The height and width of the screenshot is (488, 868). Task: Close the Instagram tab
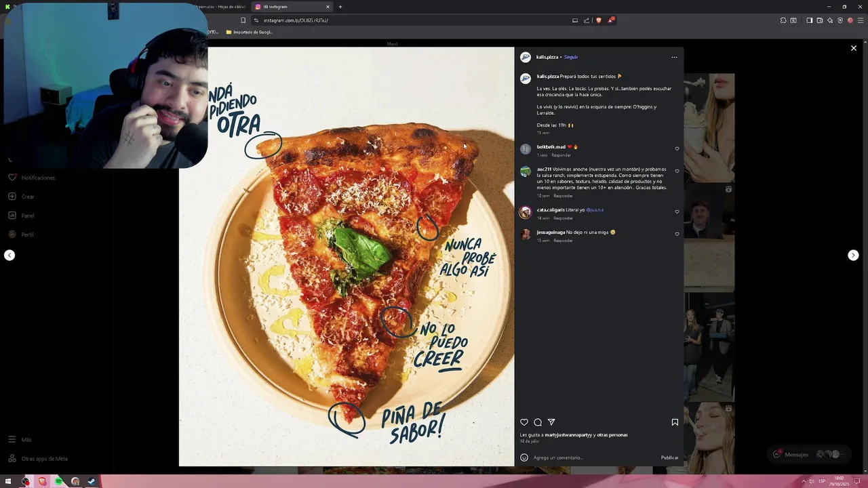(x=328, y=7)
